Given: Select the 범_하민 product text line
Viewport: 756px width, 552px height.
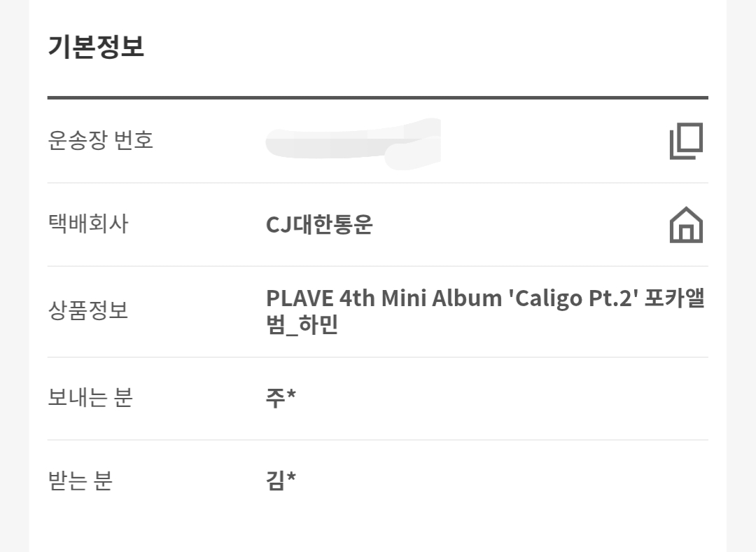Looking at the screenshot, I should (x=302, y=325).
